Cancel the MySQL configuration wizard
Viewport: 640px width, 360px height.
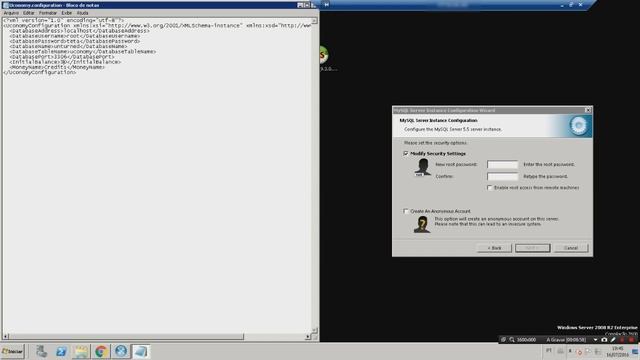click(x=571, y=248)
